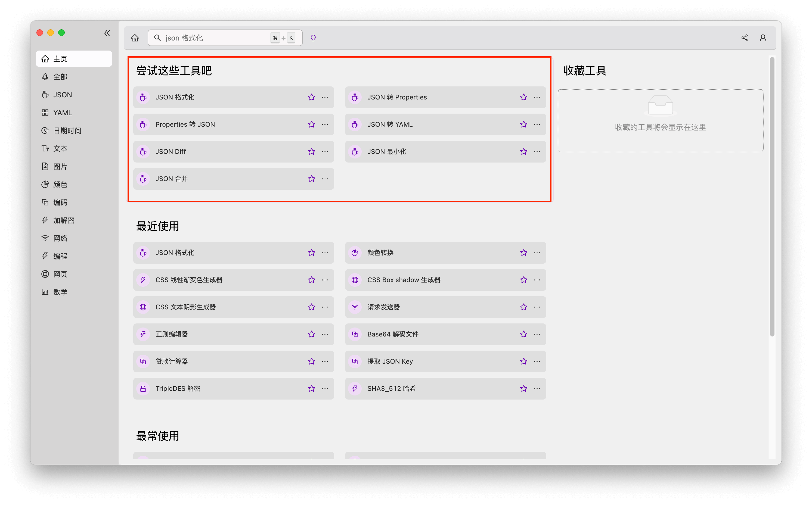Star the 颜色转换 tool as favorite
The height and width of the screenshot is (505, 812).
pos(523,253)
